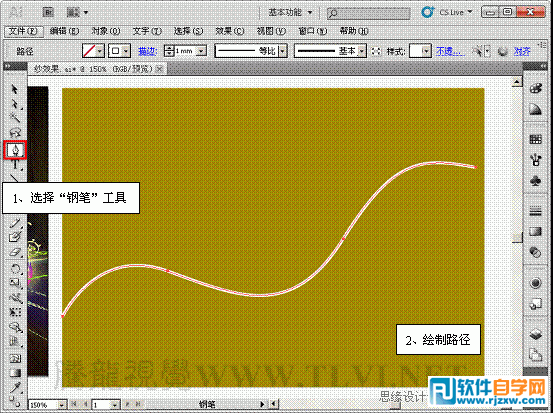Screen dimensions: 553x413
Task: Launch Adobe Bridge via Br icon
Action: pyautogui.click(x=48, y=13)
